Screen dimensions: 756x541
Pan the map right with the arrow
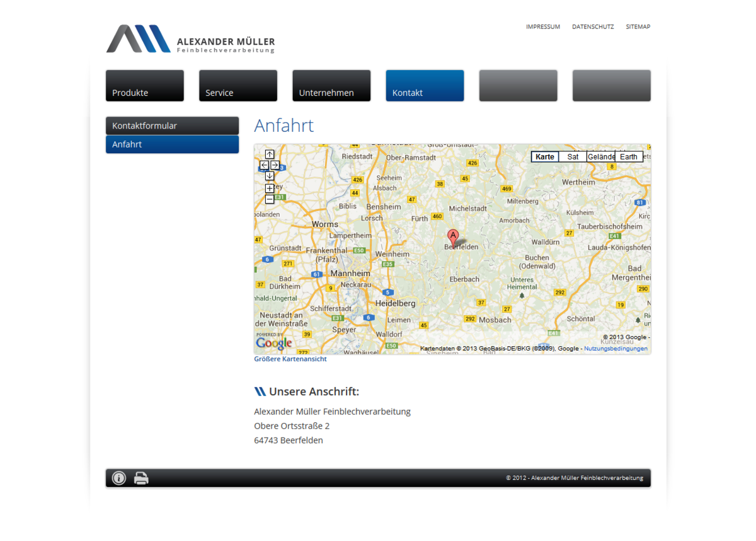click(275, 165)
